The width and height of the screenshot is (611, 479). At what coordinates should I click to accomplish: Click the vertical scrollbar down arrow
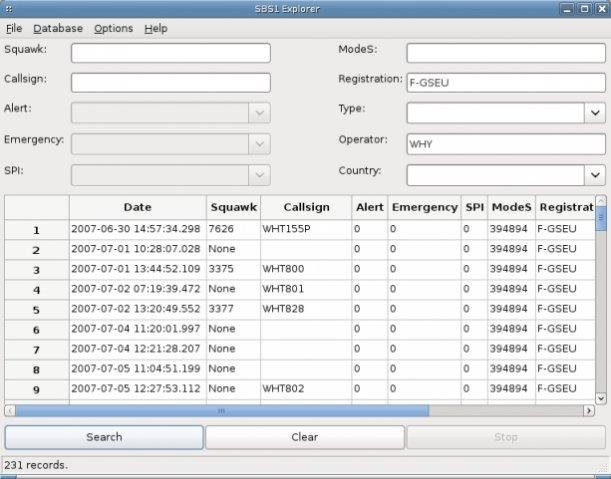pos(600,398)
